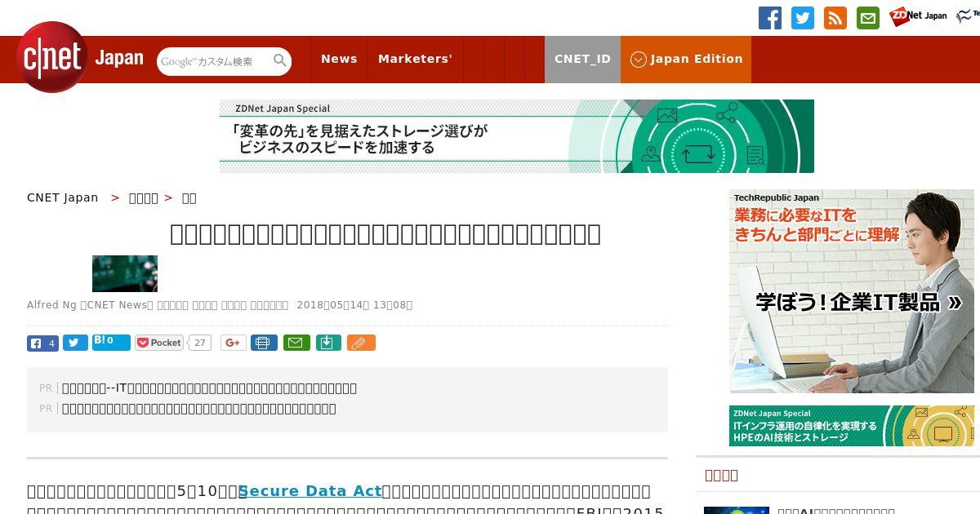The width and height of the screenshot is (980, 514).
Task: Click the orange clip icon
Action: 361,343
